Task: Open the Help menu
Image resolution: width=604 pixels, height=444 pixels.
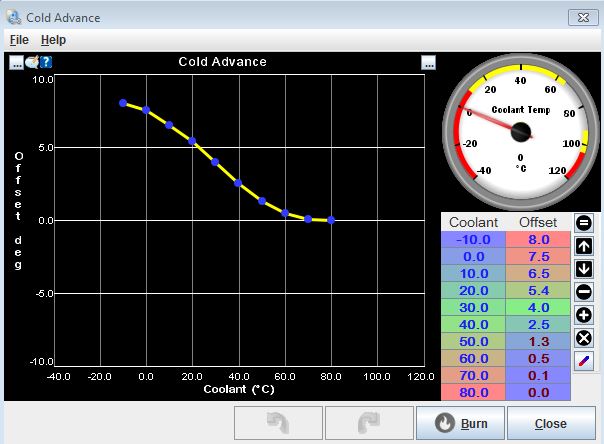Action: click(x=53, y=40)
